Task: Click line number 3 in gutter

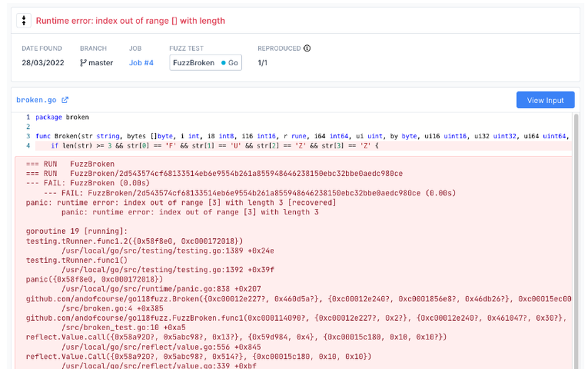Action: click(x=28, y=136)
